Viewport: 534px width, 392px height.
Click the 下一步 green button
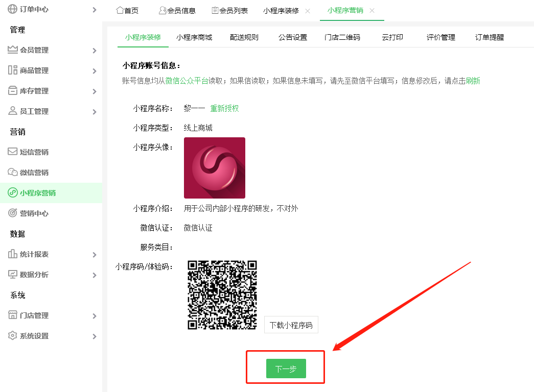(x=285, y=367)
